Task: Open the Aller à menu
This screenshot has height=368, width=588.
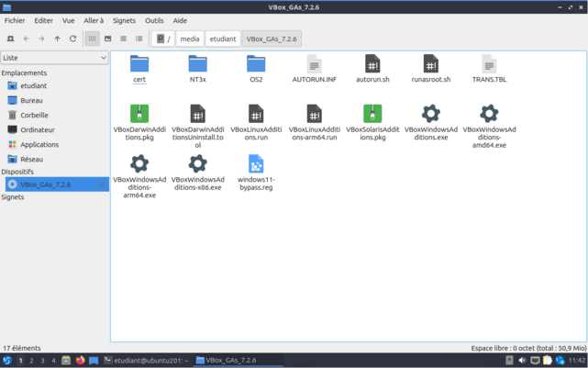Action: (x=94, y=20)
